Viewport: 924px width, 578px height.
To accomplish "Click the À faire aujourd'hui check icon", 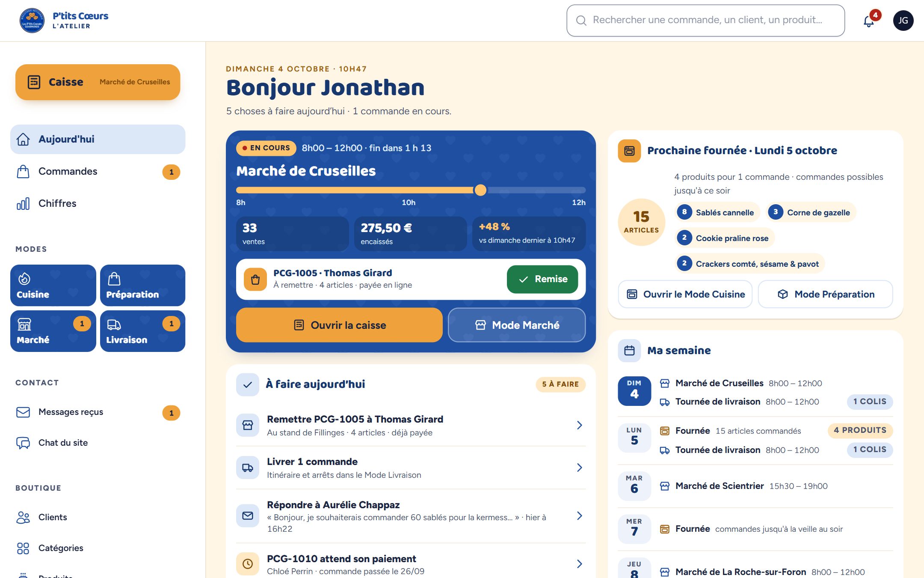I will (x=247, y=384).
